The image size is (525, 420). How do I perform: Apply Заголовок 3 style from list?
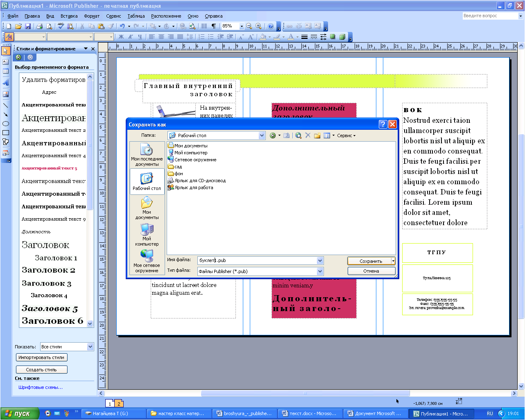[x=46, y=283]
